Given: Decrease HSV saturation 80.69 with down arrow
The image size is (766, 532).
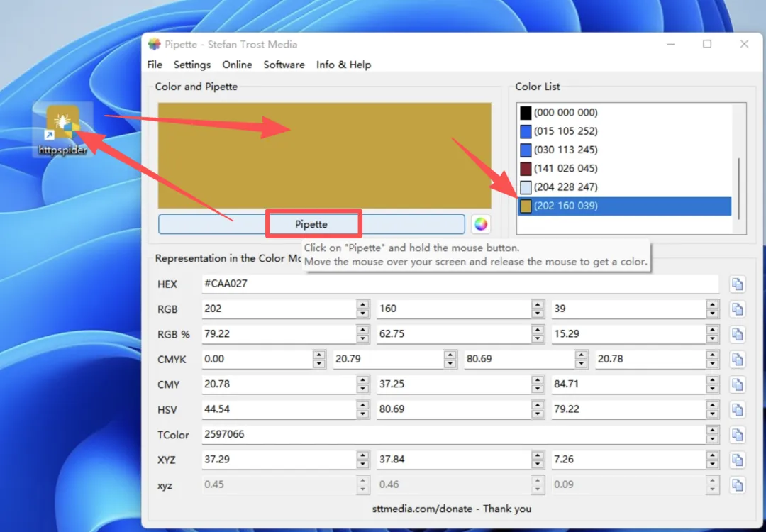Looking at the screenshot, I should coord(538,414).
